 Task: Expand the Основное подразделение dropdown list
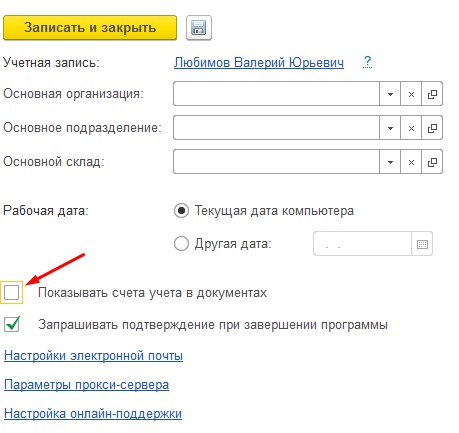(x=390, y=128)
